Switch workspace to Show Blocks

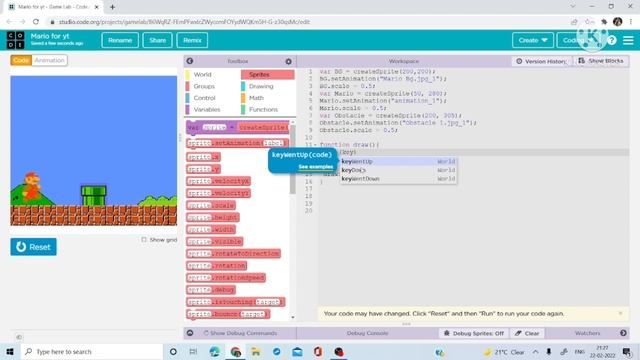[x=601, y=61]
